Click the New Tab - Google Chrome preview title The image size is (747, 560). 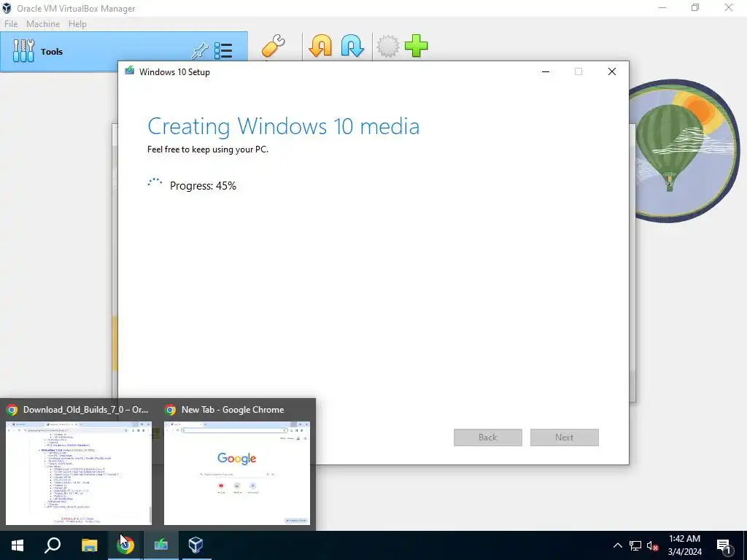[x=233, y=410]
